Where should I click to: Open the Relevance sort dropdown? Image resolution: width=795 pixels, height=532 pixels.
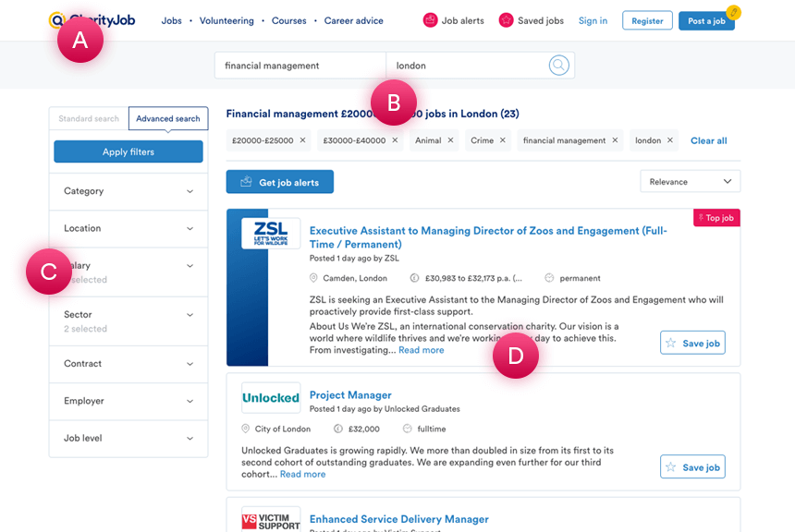[690, 181]
